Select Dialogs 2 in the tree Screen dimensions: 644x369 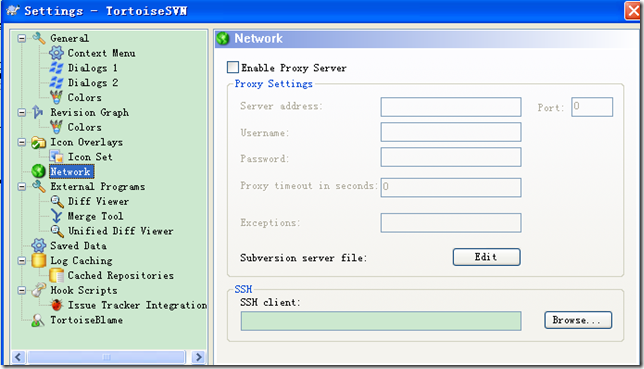point(92,83)
